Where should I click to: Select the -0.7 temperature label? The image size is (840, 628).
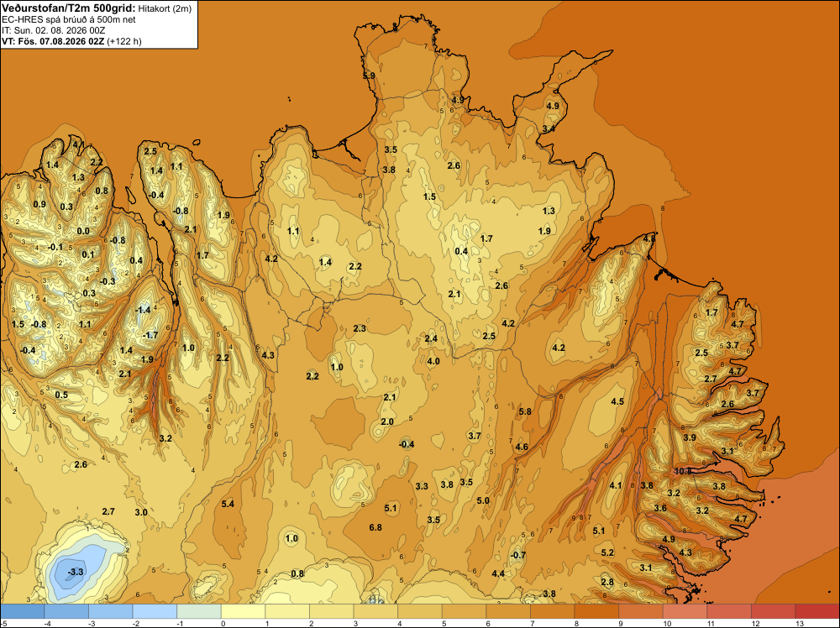coord(518,555)
